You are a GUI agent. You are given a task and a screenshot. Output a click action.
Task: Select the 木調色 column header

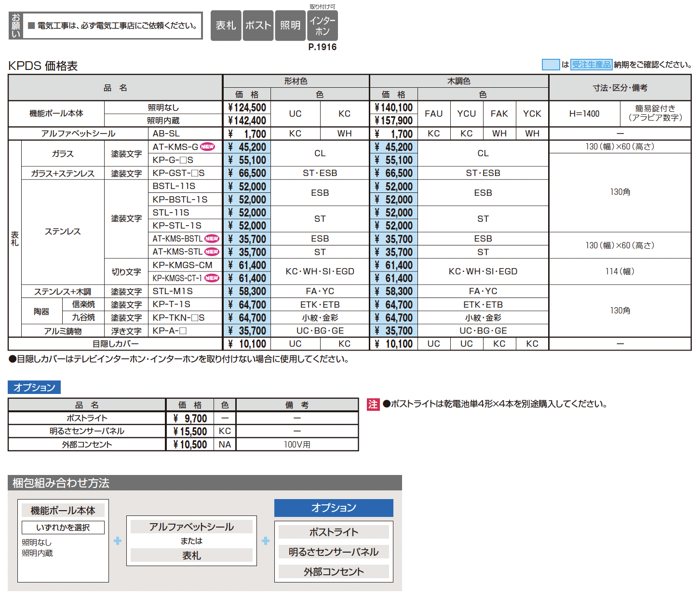tap(459, 81)
